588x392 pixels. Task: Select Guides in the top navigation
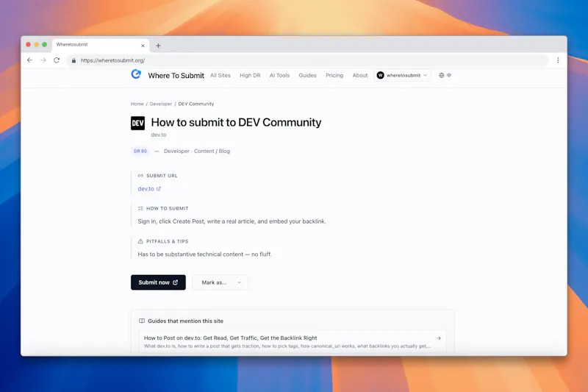(x=307, y=75)
